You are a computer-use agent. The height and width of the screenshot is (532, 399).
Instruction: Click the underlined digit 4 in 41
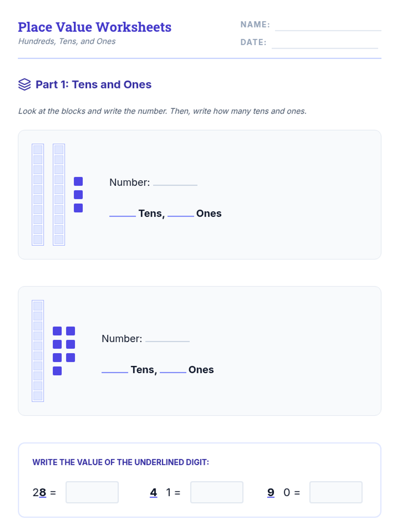153,492
